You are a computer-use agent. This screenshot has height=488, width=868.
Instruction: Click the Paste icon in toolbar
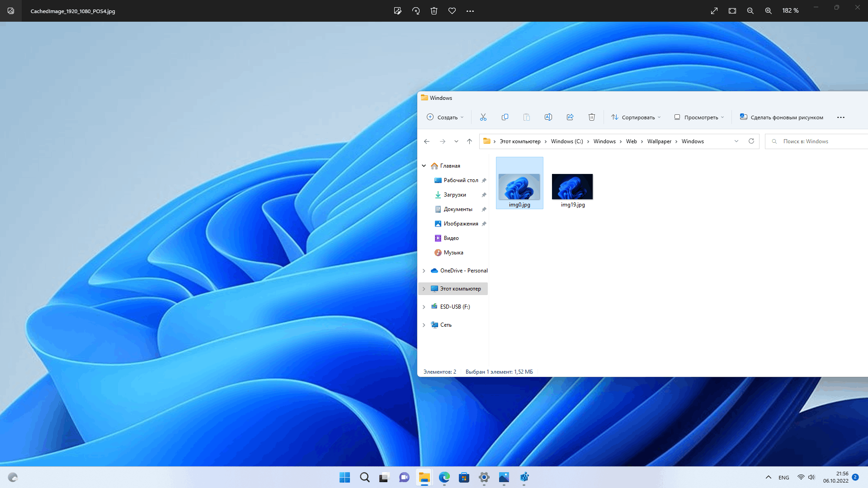tap(526, 117)
